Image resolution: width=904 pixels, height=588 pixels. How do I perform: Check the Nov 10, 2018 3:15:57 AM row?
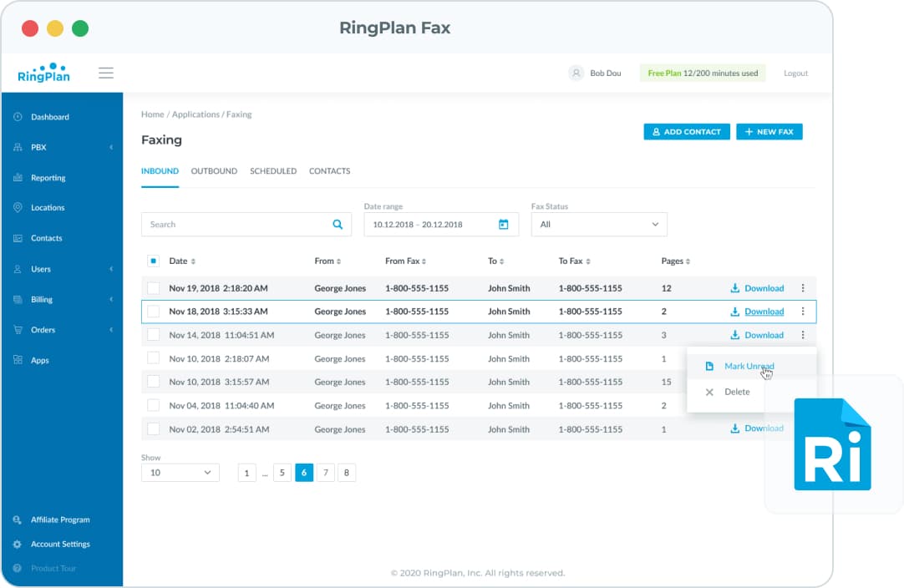(x=154, y=382)
